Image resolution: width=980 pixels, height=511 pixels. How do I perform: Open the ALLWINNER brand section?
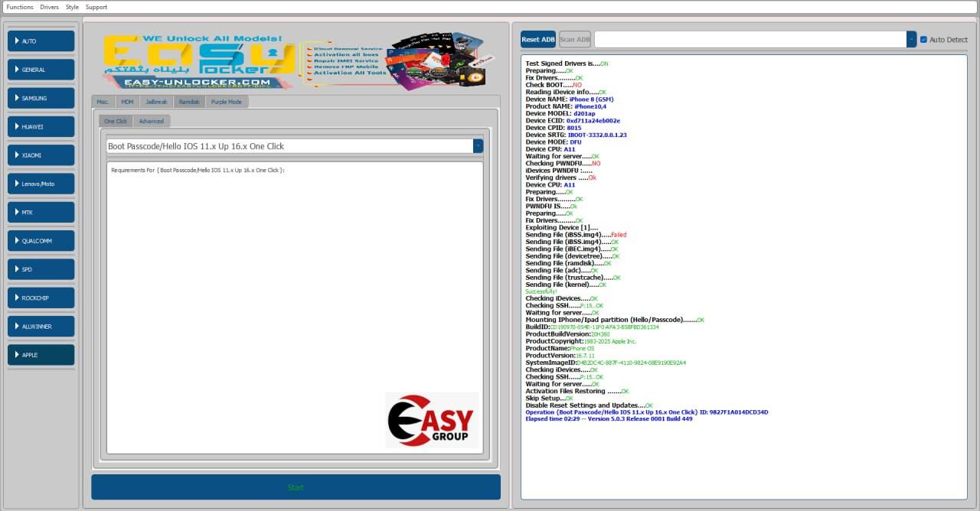pos(41,327)
